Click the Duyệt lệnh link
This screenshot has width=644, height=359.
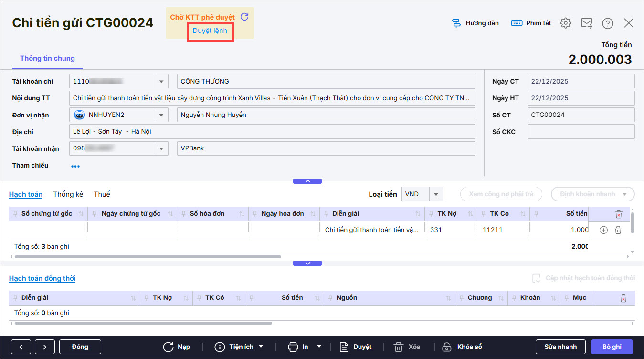pyautogui.click(x=210, y=31)
